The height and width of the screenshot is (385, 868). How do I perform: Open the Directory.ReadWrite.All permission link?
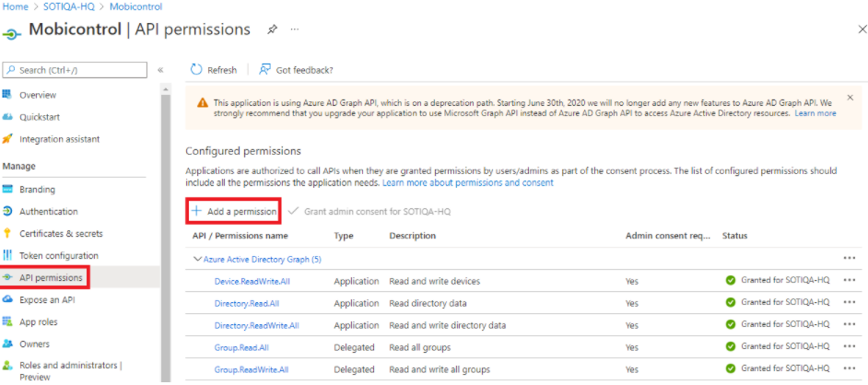(256, 325)
